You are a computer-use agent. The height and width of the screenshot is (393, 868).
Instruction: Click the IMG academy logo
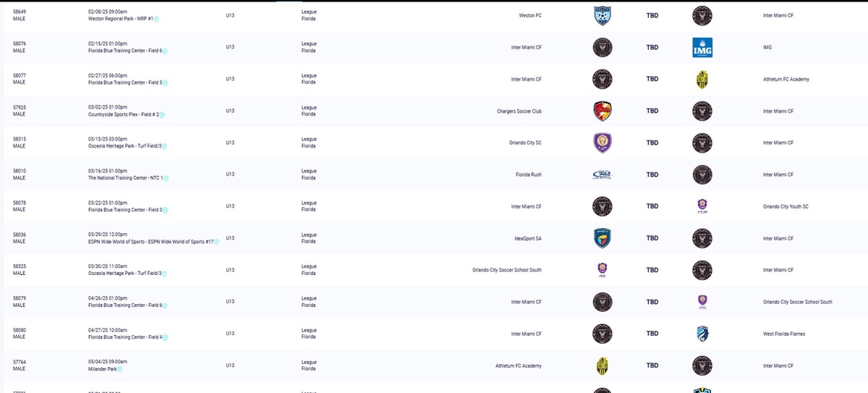pyautogui.click(x=702, y=48)
